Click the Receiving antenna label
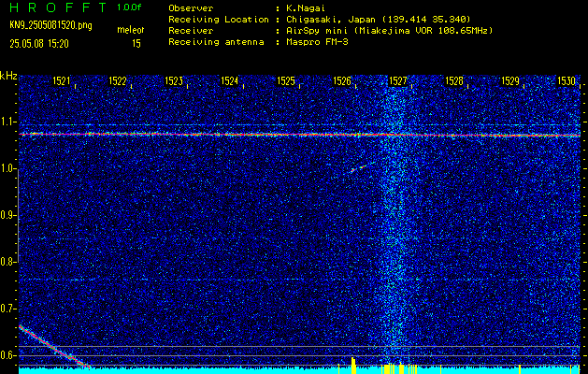The image size is (588, 374). pyautogui.click(x=216, y=42)
